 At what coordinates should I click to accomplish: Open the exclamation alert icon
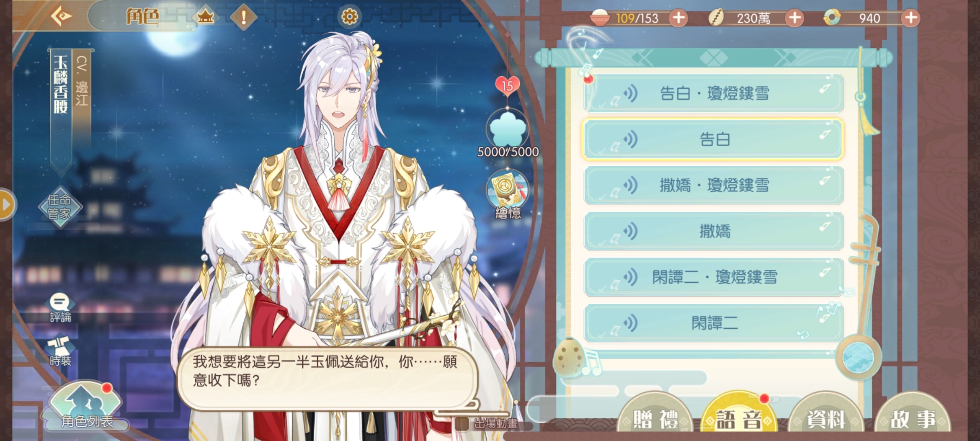point(244,17)
